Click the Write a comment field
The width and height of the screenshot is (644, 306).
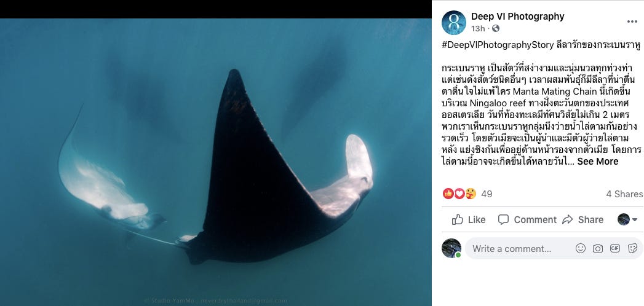point(520,249)
